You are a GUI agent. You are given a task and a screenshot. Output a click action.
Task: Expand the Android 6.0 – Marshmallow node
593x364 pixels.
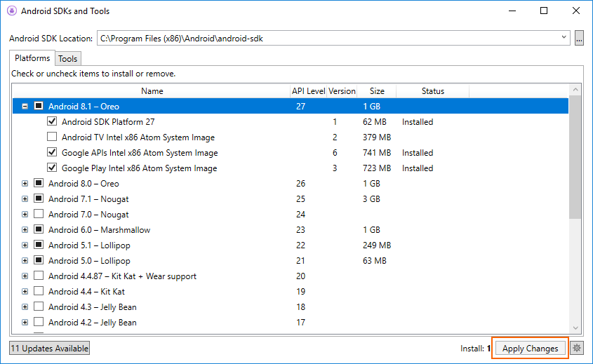[25, 230]
